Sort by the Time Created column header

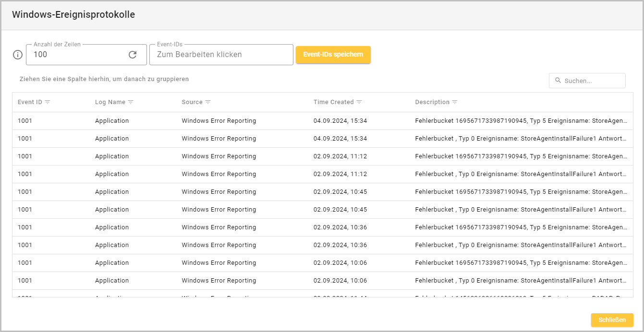click(333, 102)
